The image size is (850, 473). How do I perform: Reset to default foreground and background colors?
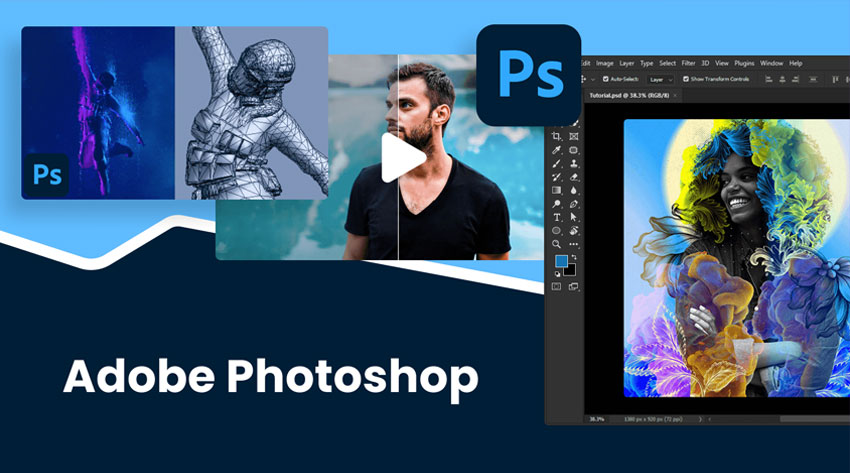(x=557, y=274)
